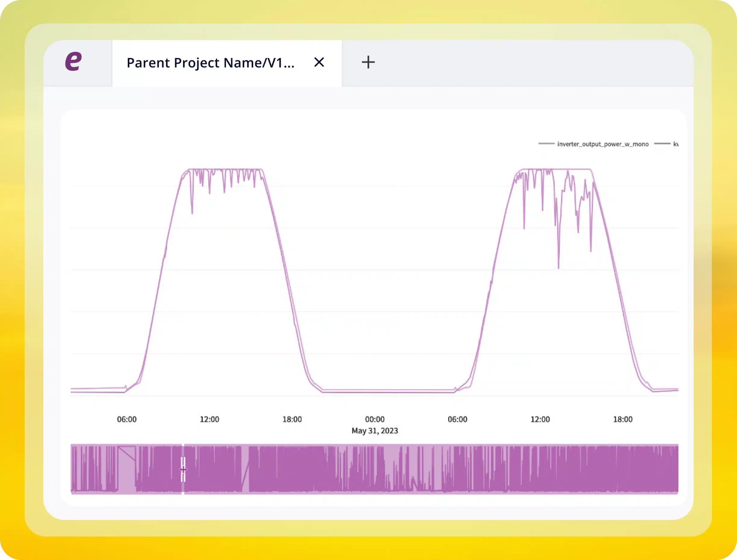Click the 00:00 midnight axis label
Image resolution: width=737 pixels, height=560 pixels.
click(375, 419)
